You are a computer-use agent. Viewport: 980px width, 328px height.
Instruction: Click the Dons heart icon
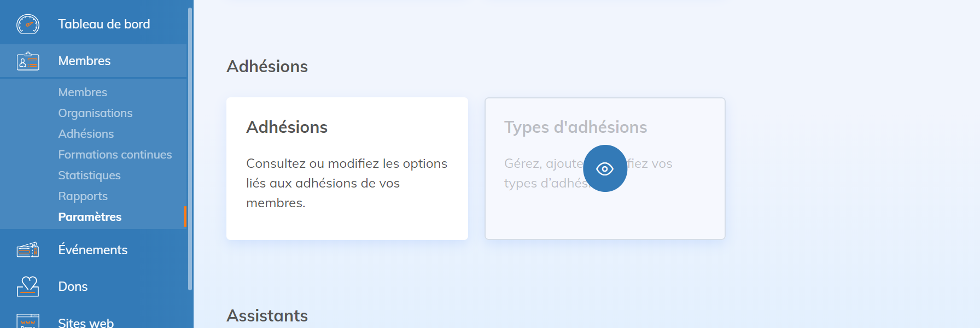[28, 286]
